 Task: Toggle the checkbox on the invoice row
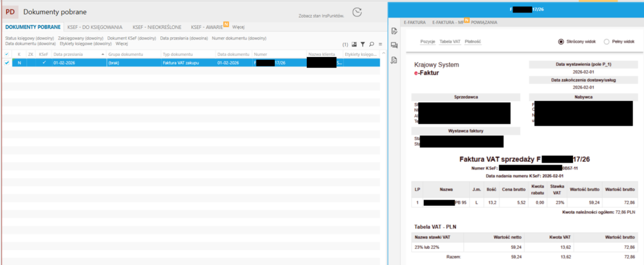coord(8,63)
